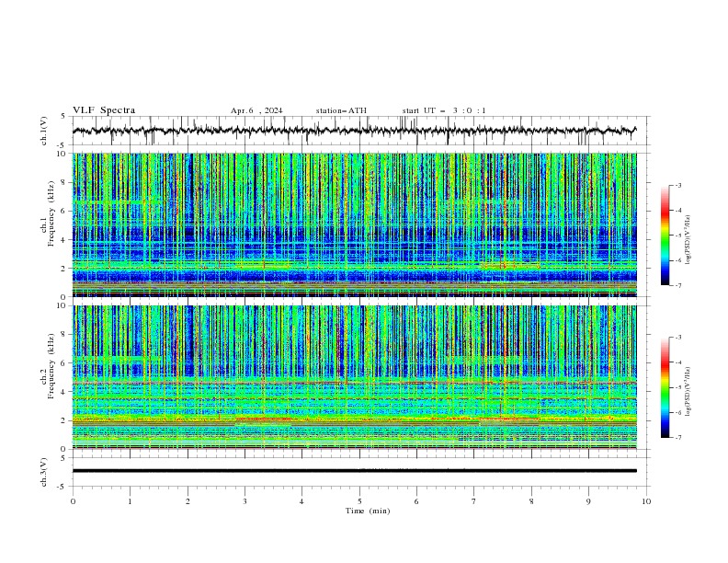Click the "ch.3(V)" waveform axis label

point(44,472)
